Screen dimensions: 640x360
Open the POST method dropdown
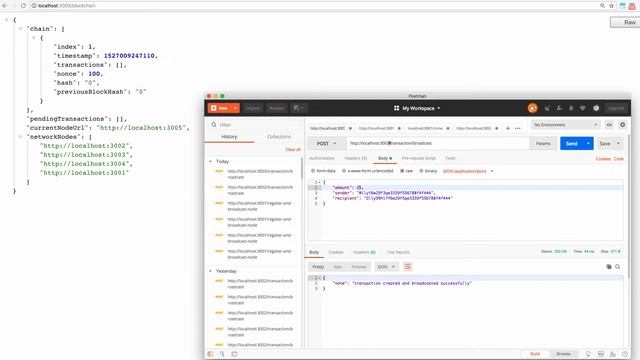[x=326, y=144]
